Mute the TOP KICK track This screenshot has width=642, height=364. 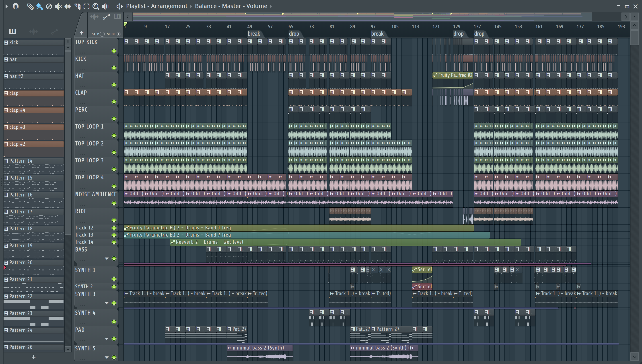click(114, 51)
